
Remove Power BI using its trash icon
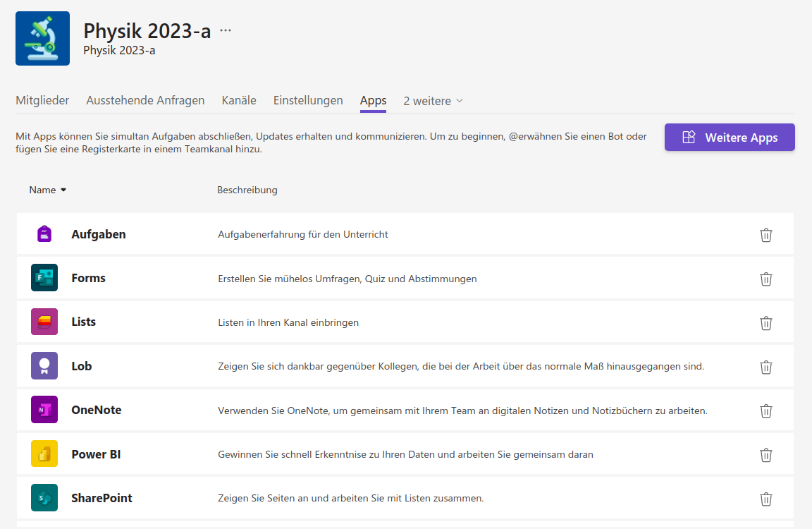[x=766, y=455]
